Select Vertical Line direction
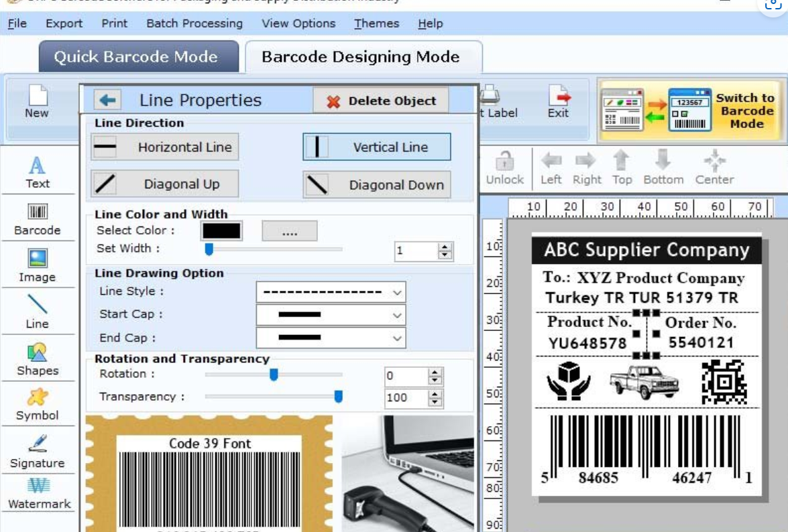788x532 pixels. click(377, 147)
